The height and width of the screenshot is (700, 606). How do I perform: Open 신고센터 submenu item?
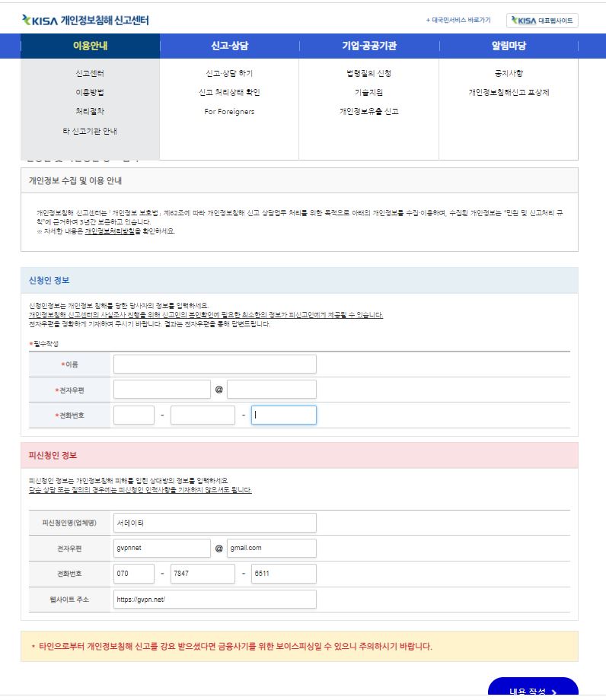[90, 73]
